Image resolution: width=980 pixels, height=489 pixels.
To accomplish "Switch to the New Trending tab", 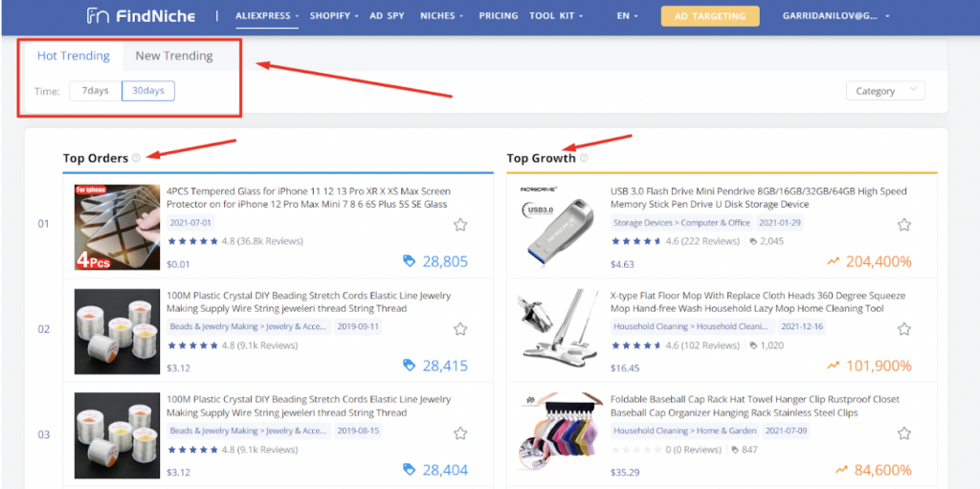I will click(174, 56).
